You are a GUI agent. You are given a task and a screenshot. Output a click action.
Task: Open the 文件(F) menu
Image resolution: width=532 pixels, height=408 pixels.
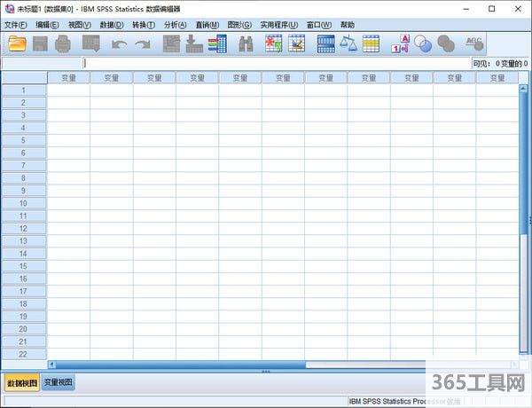(x=16, y=25)
